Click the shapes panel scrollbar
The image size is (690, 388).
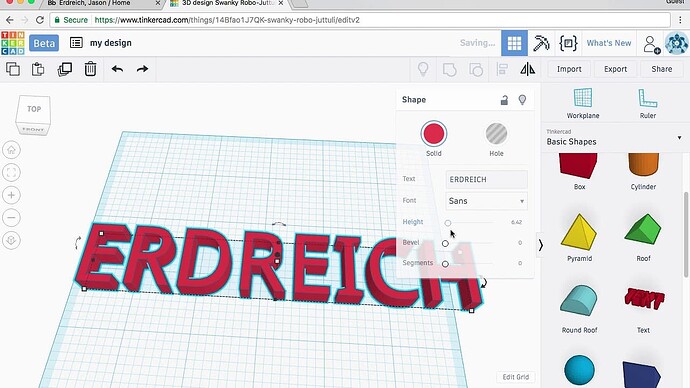click(x=686, y=234)
